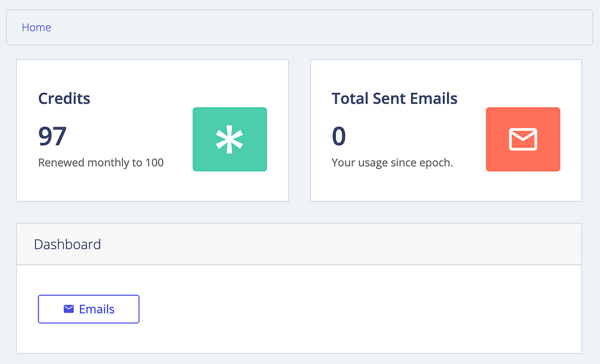Click the red envelope sent emails icon
Screen dimensions: 600x364
[523, 139]
